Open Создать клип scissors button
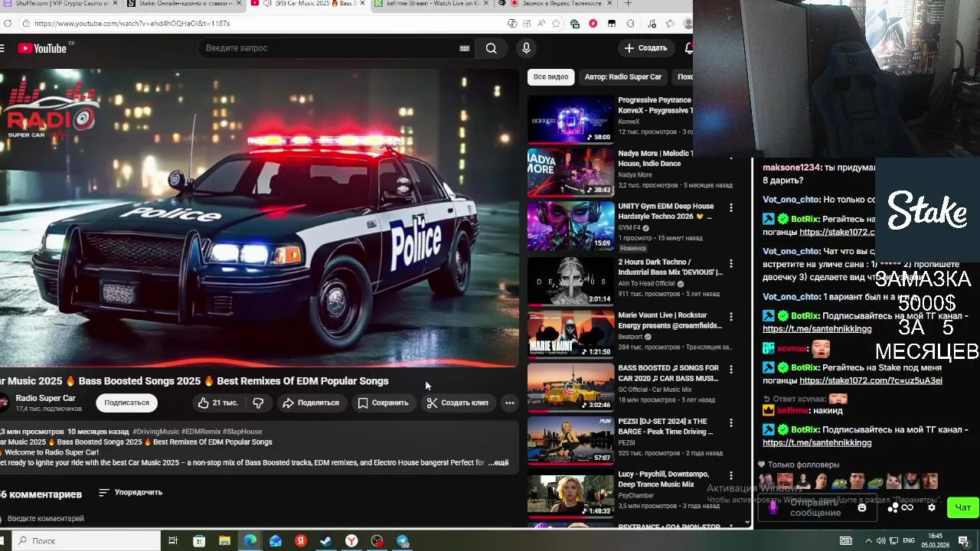Viewport: 980px width, 551px height. [457, 403]
